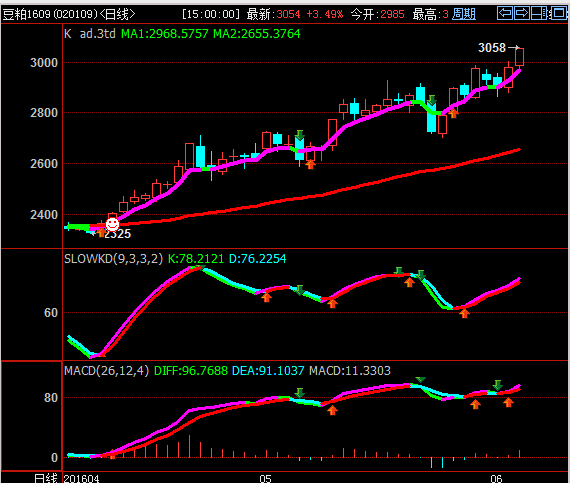Click the 0 level label in MACD panel

point(54,458)
